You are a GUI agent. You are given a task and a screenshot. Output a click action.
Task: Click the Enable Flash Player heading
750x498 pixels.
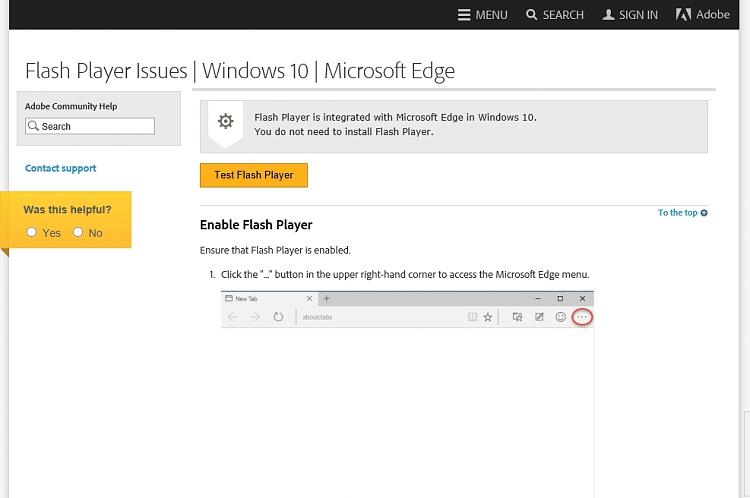pos(256,225)
